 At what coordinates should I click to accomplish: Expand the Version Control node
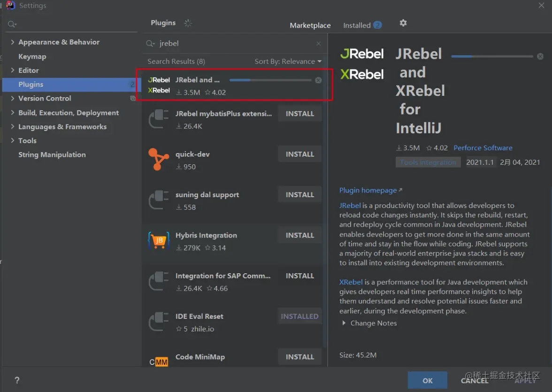click(x=12, y=98)
